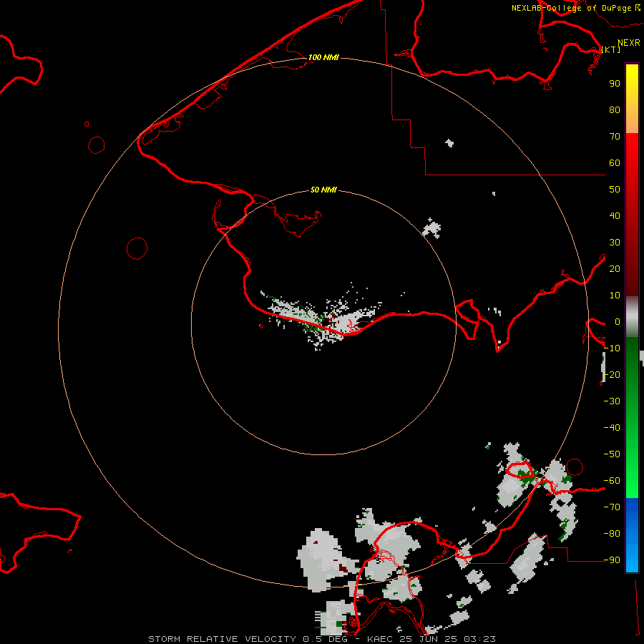
Task: Click the -60 value on the velocity scale
Action: point(612,481)
